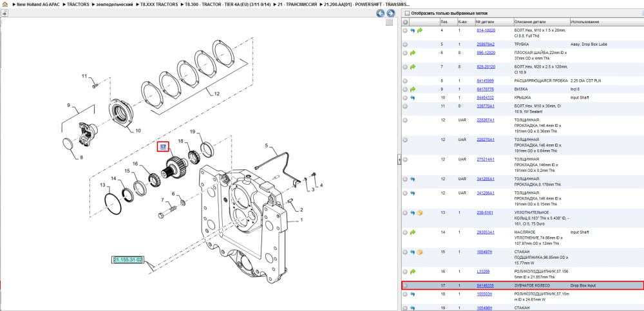Click blue arrow for part 341205A1
644x311 pixels.
(413, 179)
